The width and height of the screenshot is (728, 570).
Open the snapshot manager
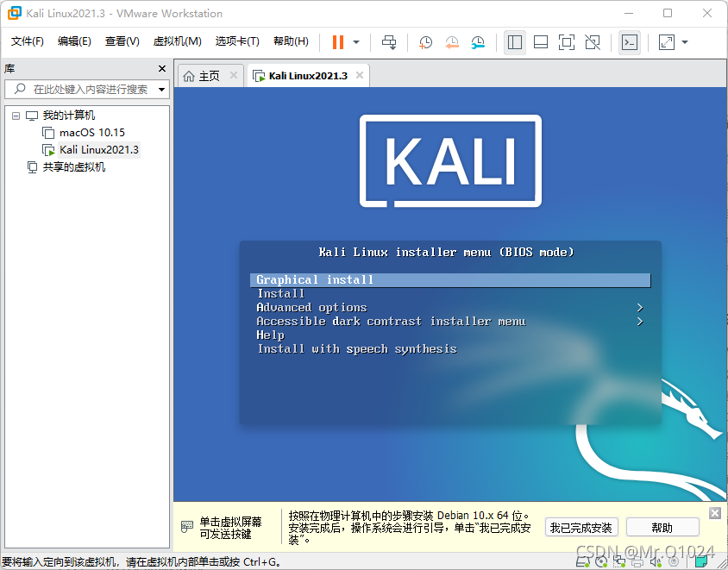478,42
